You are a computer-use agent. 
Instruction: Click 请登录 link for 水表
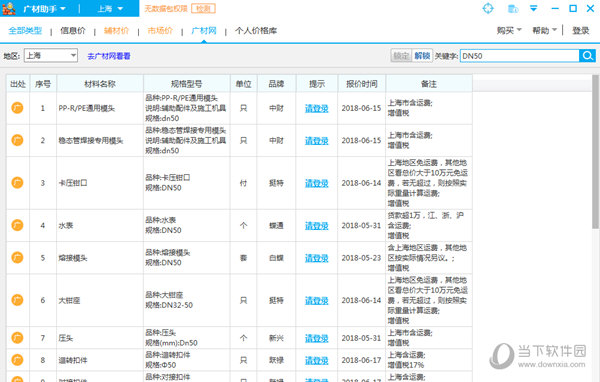pos(316,226)
